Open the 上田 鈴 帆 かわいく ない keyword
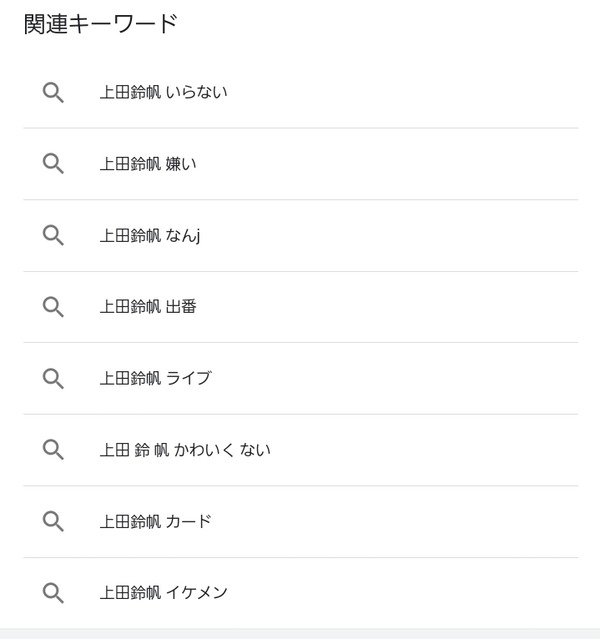Screen dimensions: 600x639 (x=185, y=450)
